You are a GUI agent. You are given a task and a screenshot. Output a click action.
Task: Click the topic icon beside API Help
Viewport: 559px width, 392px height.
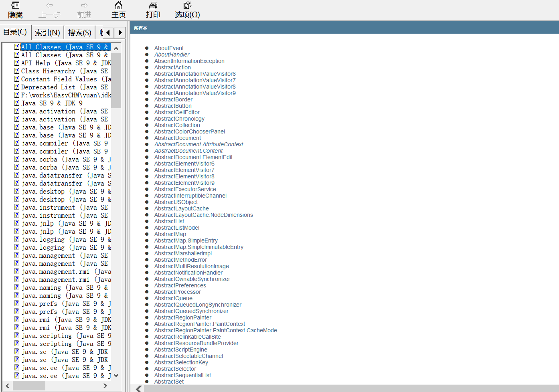[x=17, y=63]
